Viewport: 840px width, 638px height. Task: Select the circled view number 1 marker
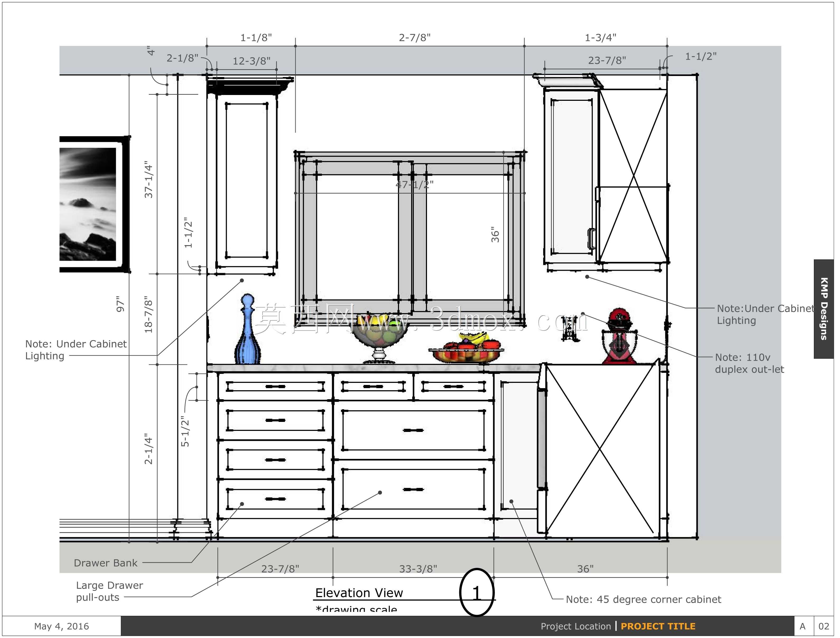pos(477,592)
